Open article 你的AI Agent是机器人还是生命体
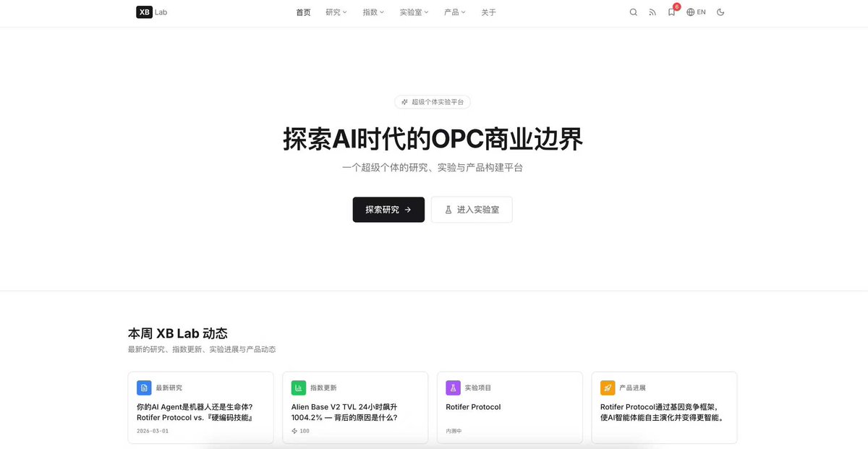The height and width of the screenshot is (449, 868). coord(195,412)
